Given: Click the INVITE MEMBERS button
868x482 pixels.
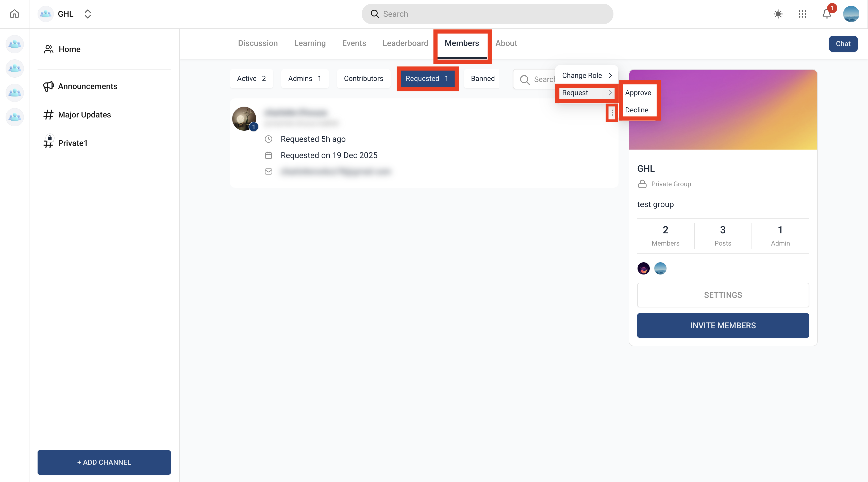Looking at the screenshot, I should coord(723,325).
